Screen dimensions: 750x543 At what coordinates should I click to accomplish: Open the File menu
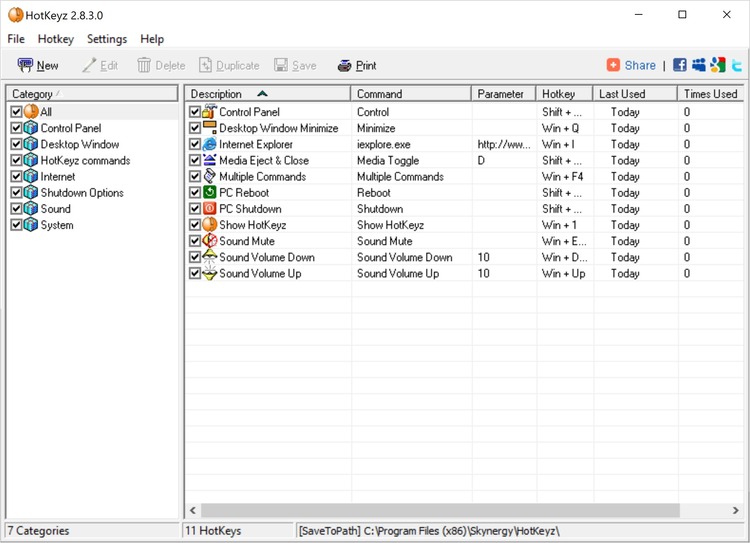pos(16,39)
